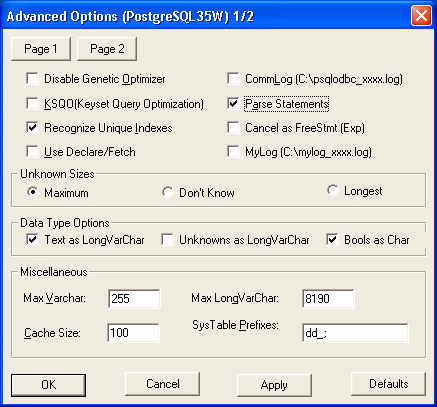Close the Advanced Options dialog
Screen dimensions: 437x407
click(421, 16)
